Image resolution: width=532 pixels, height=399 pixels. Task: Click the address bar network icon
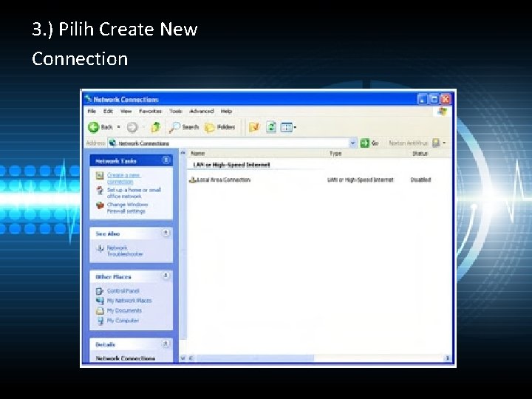[113, 143]
